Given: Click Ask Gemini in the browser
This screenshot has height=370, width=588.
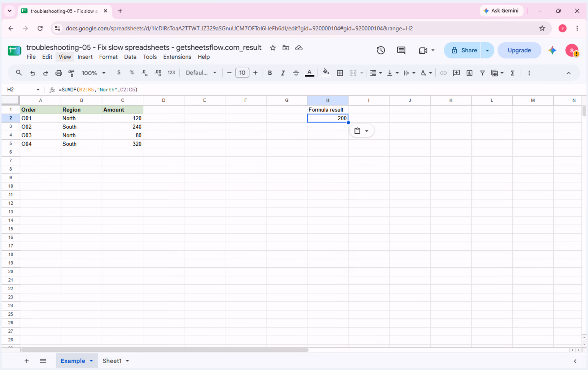Looking at the screenshot, I should tap(501, 11).
